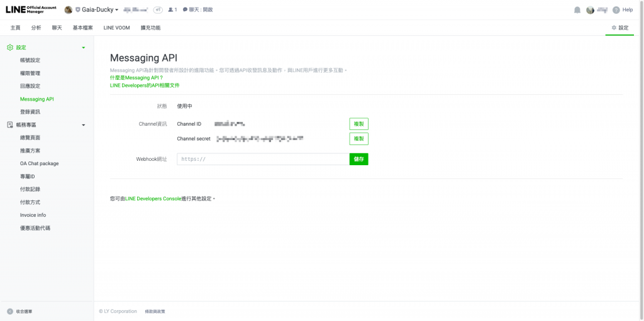Focus the Webhook網址 input field
Viewport: 644px width, 321px height.
[x=264, y=160]
